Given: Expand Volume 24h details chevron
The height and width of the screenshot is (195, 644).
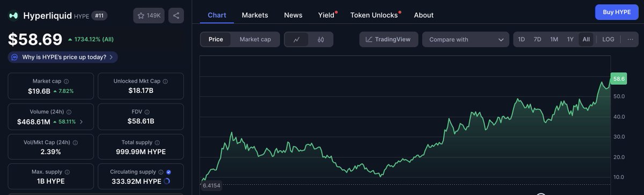Looking at the screenshot, I should click(81, 121).
